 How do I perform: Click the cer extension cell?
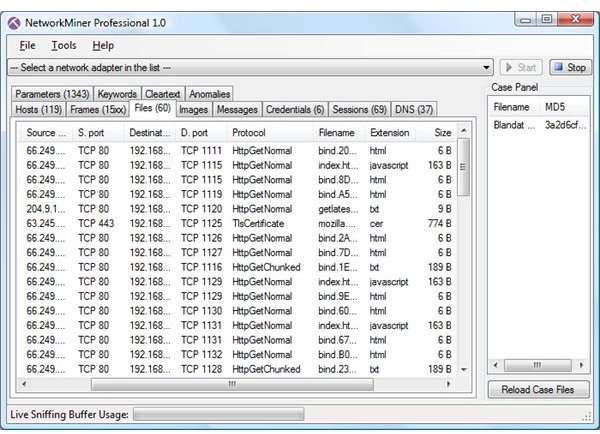376,224
